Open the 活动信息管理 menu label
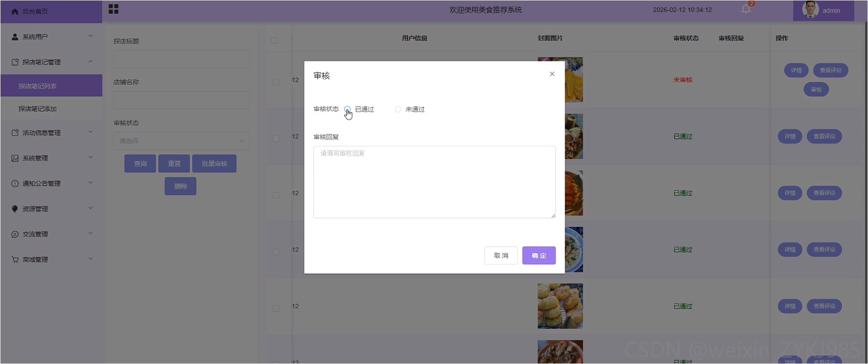The height and width of the screenshot is (364, 868). coord(41,133)
